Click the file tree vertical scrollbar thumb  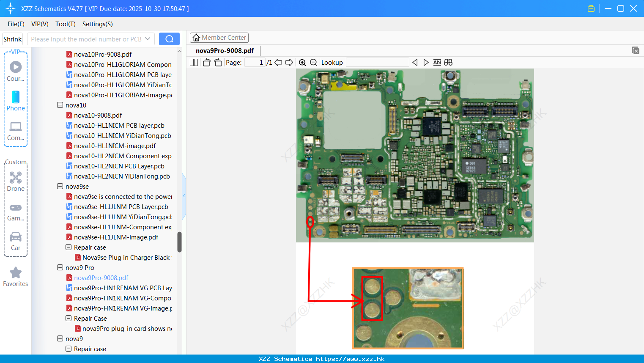[179, 242]
